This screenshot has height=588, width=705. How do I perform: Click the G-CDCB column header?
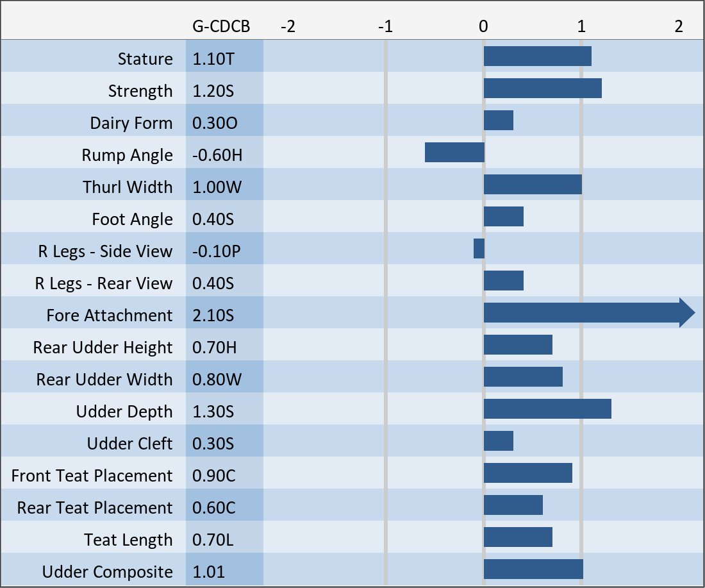click(x=221, y=26)
